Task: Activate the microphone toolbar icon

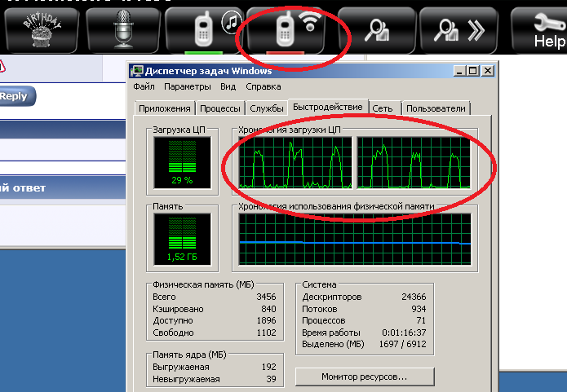Action: pos(122,29)
